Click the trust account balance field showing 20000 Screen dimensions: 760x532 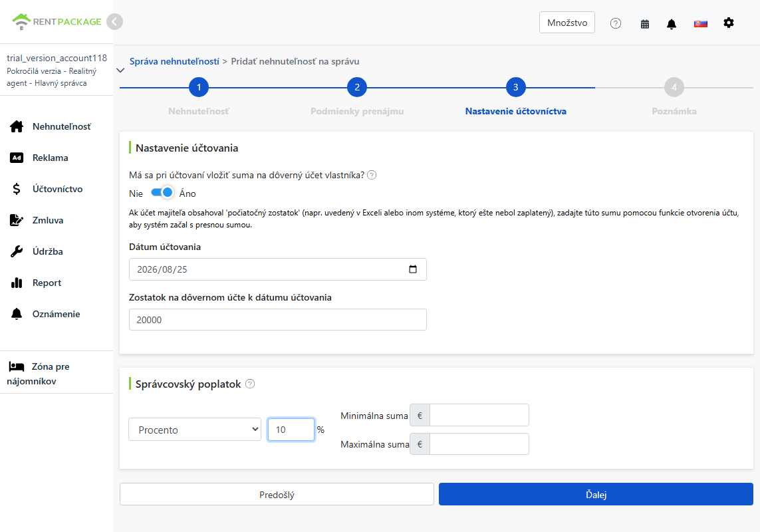[278, 320]
